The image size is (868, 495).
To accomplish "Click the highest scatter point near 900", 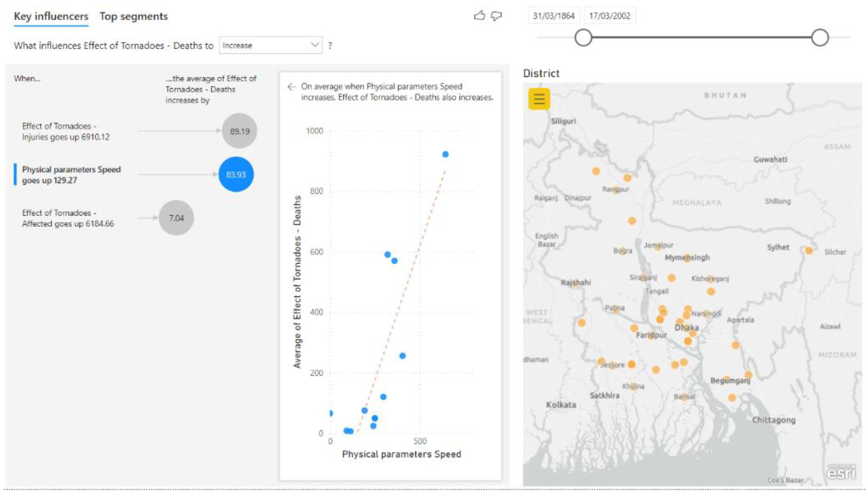I will coord(445,154).
